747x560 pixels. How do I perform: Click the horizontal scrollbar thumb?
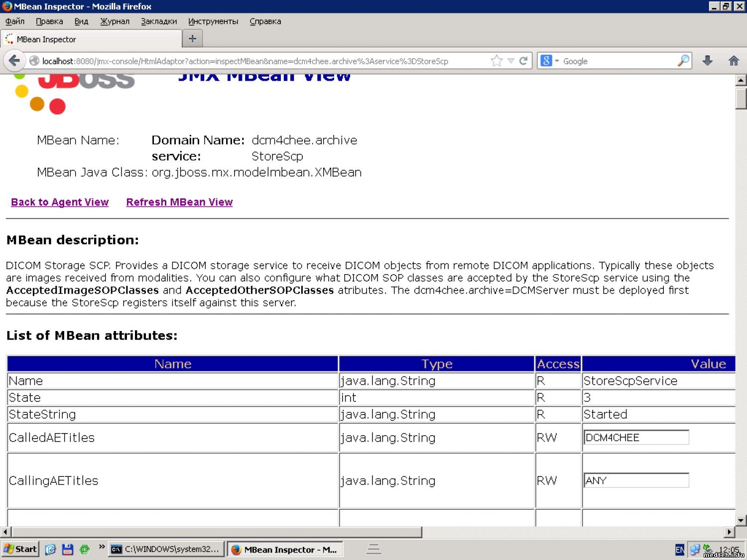click(x=214, y=532)
